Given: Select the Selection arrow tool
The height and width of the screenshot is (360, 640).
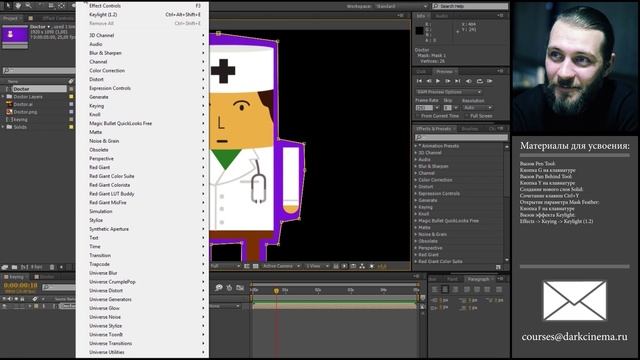Looking at the screenshot, I should 8,6.
